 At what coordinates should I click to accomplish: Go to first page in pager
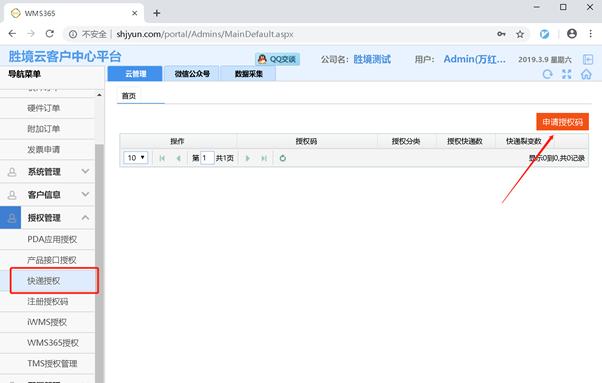(x=162, y=158)
